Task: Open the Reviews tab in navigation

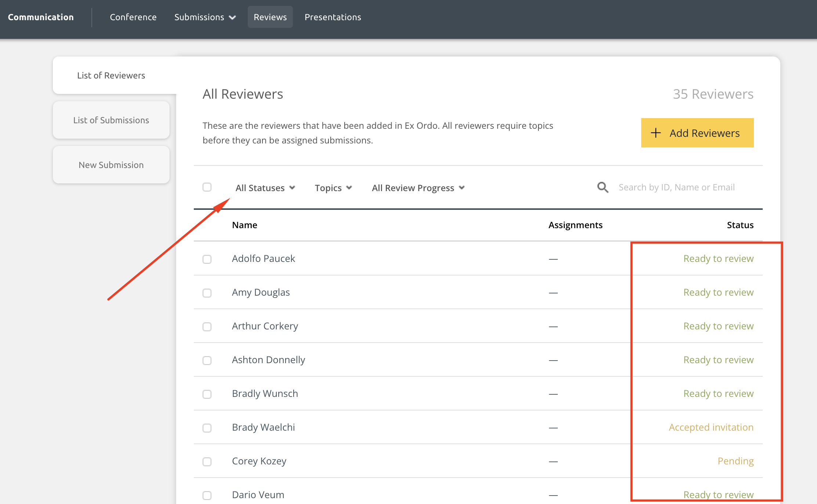Action: 270,17
